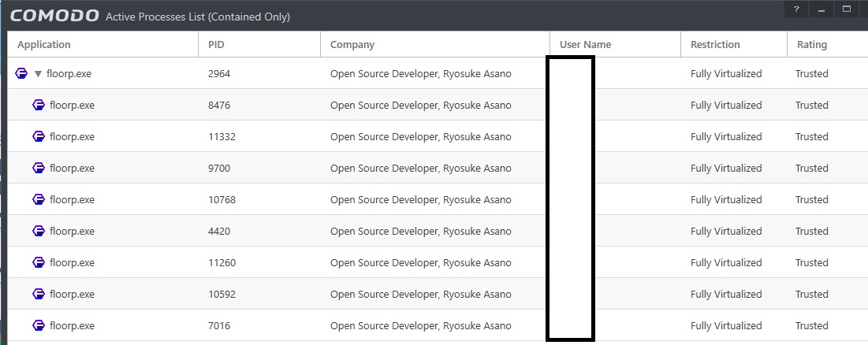This screenshot has width=868, height=345.
Task: Click the floorp icon beside PID 7016
Action: coord(39,325)
